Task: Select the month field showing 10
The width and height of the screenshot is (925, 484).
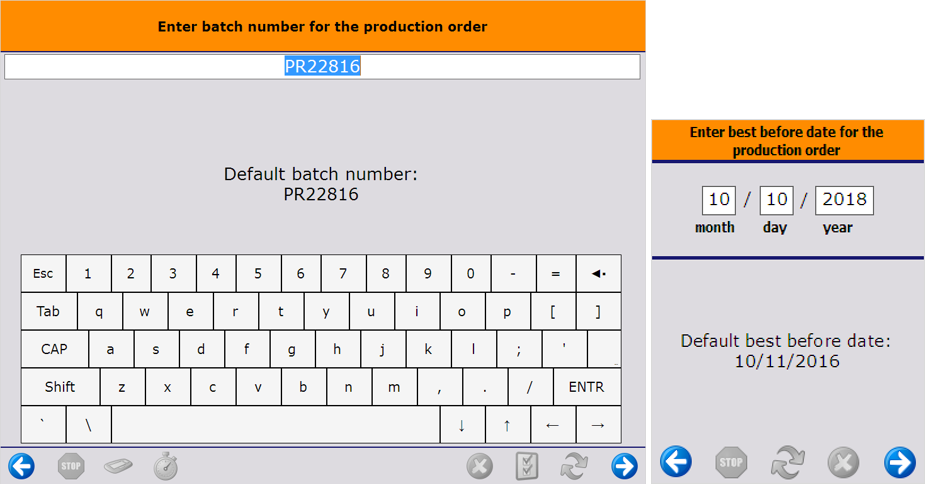Action: coord(719,200)
